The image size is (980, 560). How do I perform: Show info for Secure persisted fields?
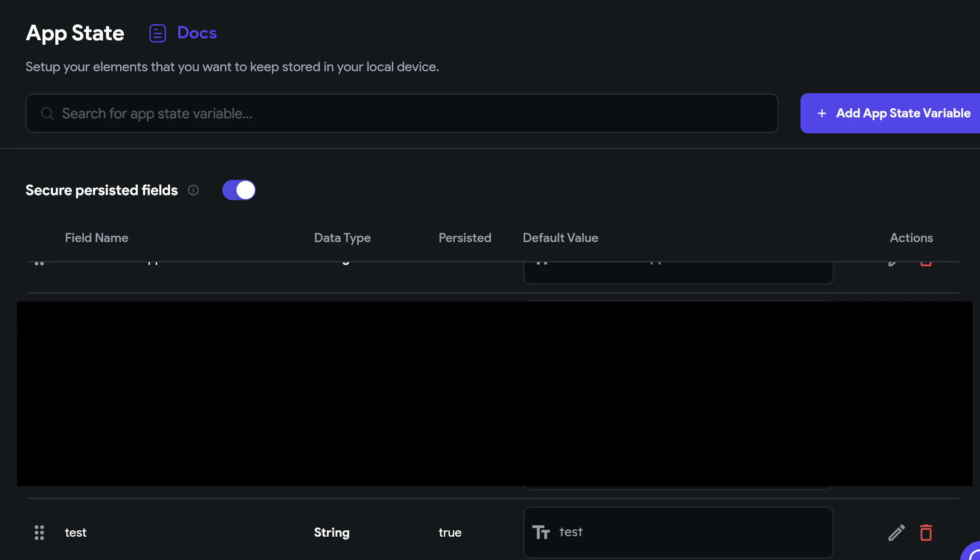click(x=193, y=190)
